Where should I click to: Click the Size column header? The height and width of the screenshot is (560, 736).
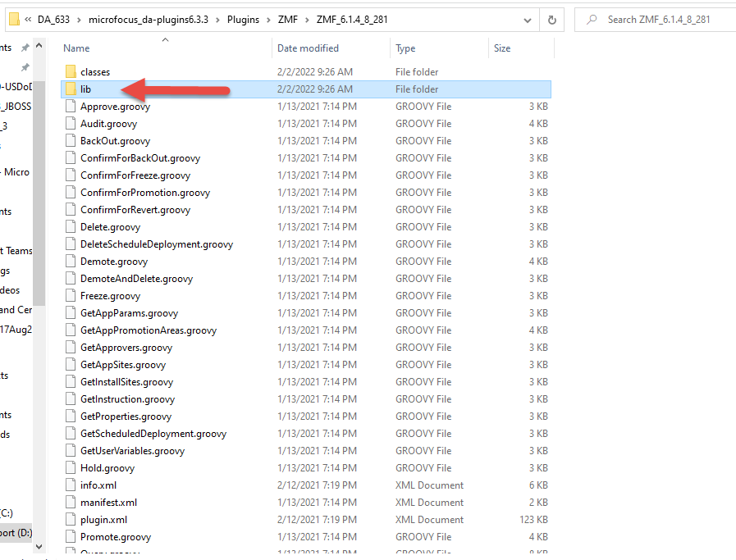click(502, 48)
